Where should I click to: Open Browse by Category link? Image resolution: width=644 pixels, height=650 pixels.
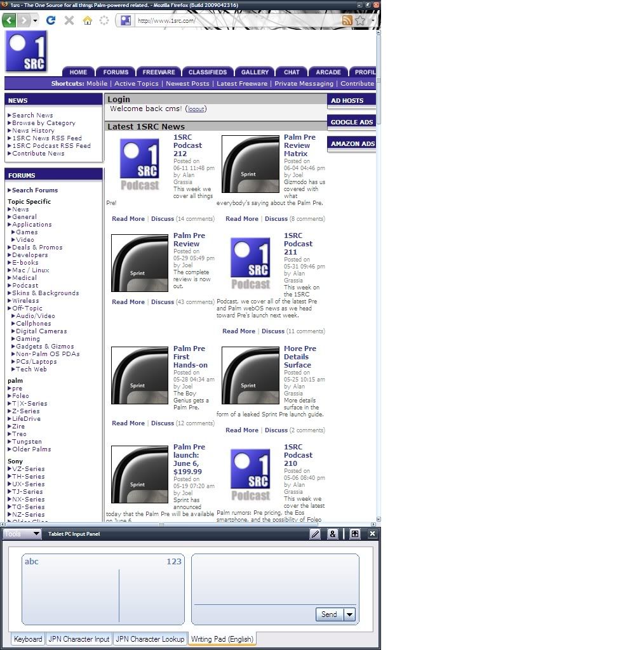click(x=44, y=123)
